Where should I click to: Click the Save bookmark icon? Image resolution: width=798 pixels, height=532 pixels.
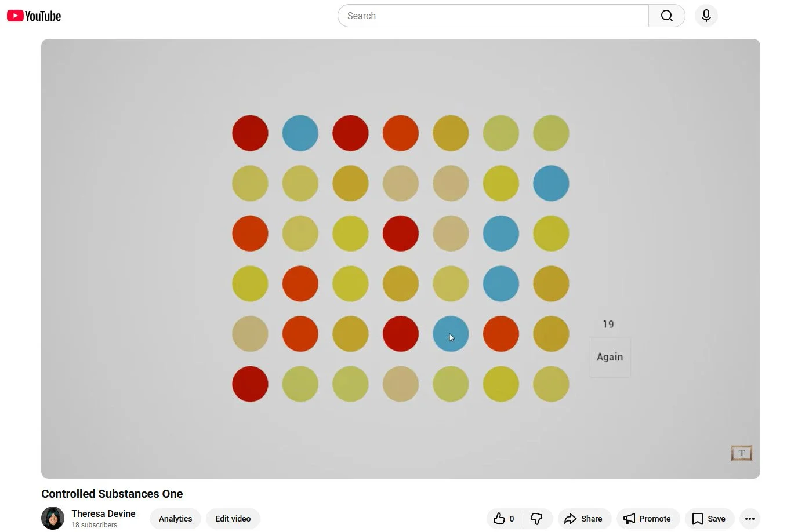click(698, 519)
